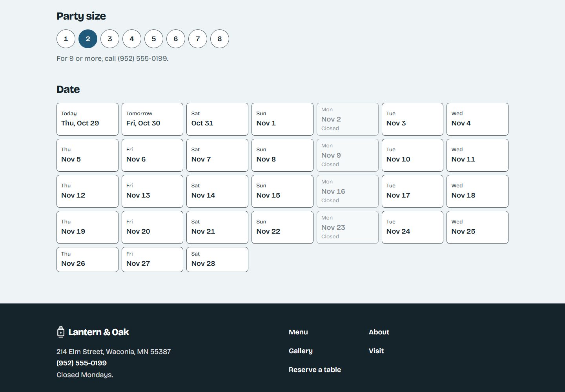This screenshot has width=565, height=392.
Task: Pick Sun Nov 8 date
Action: coord(282,155)
